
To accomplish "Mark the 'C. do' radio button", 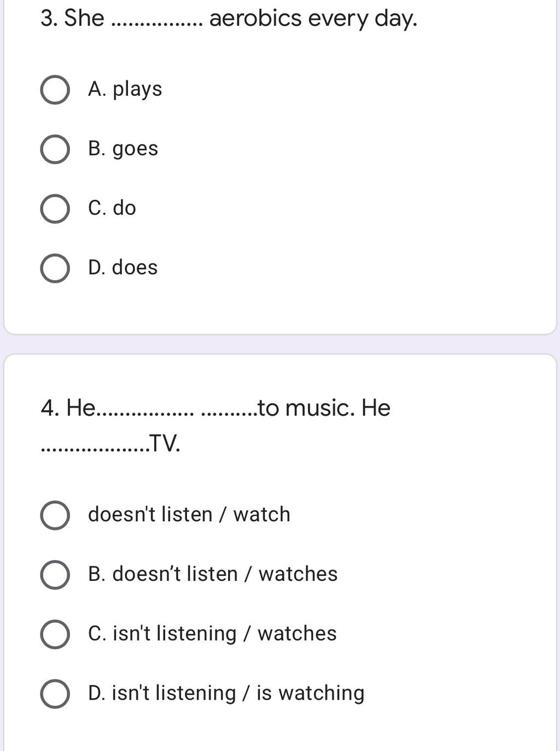I will (55, 209).
